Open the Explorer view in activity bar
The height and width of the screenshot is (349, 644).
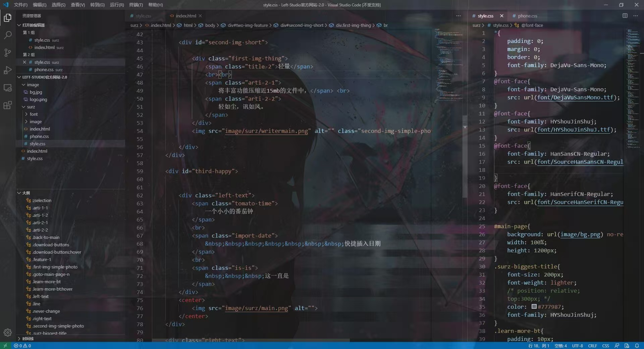(x=8, y=17)
